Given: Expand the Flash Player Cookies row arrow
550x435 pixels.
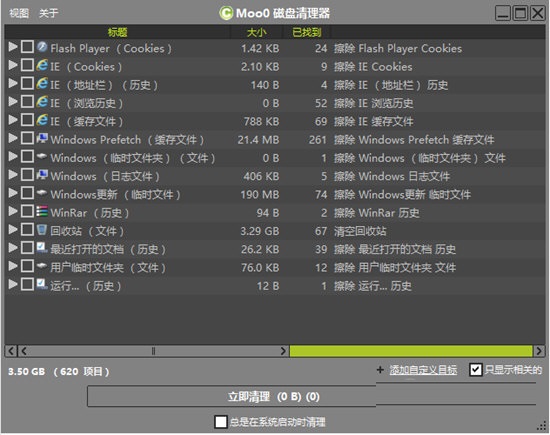Looking at the screenshot, I should (x=13, y=47).
